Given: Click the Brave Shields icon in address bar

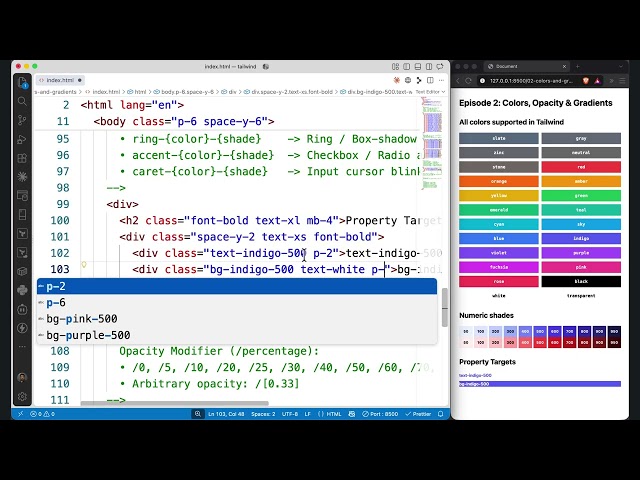Looking at the screenshot, I should [x=586, y=81].
